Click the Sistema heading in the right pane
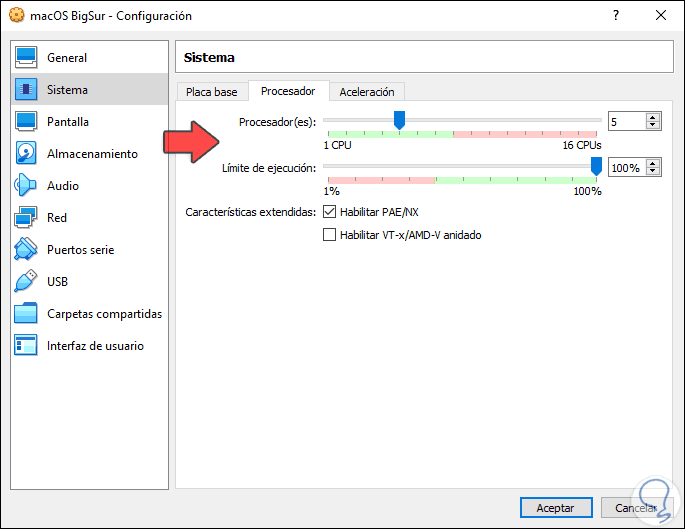The width and height of the screenshot is (685, 529). 209,57
